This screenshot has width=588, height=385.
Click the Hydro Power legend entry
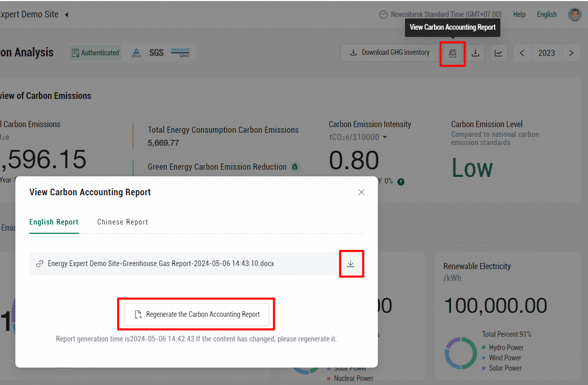[x=502, y=348]
